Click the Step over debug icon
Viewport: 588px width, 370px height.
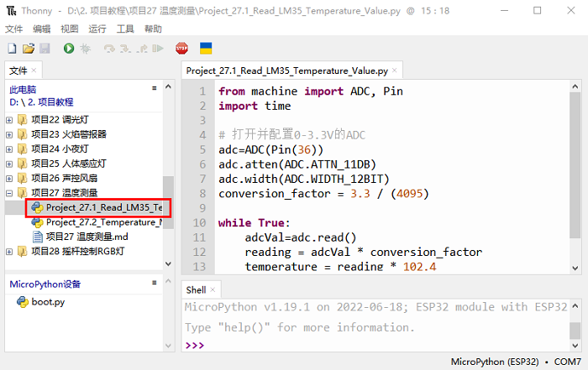click(109, 49)
